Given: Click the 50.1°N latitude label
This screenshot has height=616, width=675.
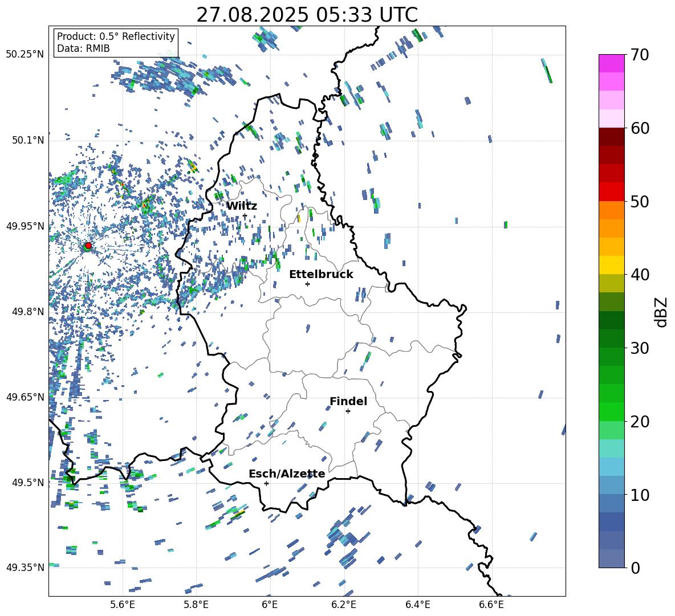Looking at the screenshot, I should (x=27, y=140).
